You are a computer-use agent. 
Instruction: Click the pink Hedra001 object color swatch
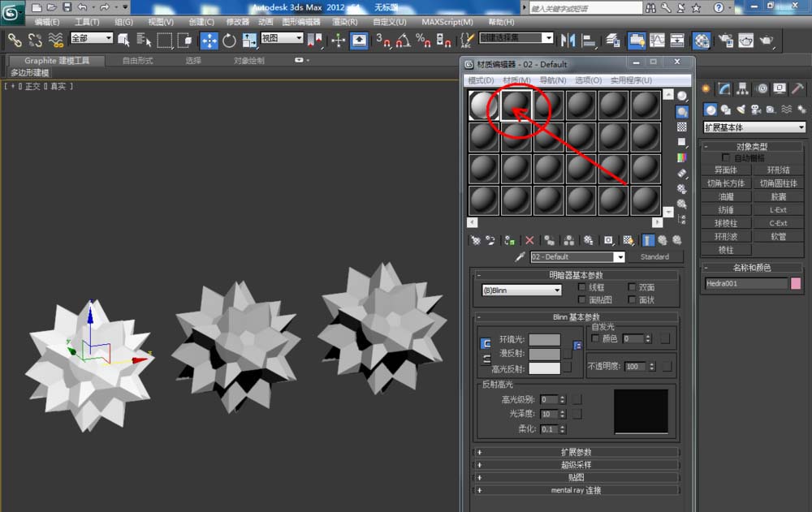pyautogui.click(x=796, y=283)
